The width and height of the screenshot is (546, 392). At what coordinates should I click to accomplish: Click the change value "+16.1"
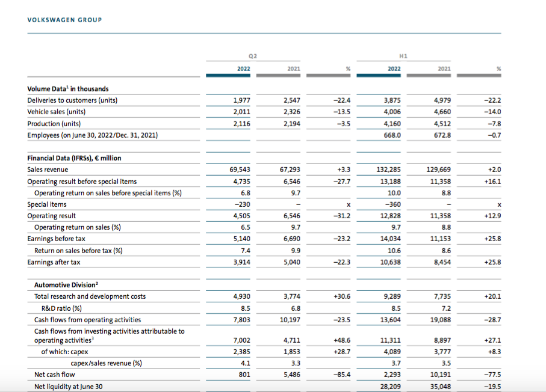492,181
